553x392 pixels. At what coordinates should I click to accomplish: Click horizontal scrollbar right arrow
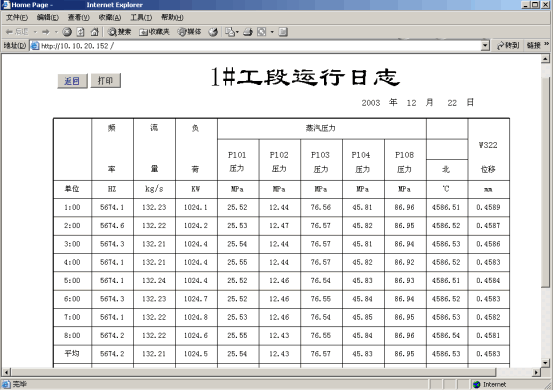tap(536, 372)
